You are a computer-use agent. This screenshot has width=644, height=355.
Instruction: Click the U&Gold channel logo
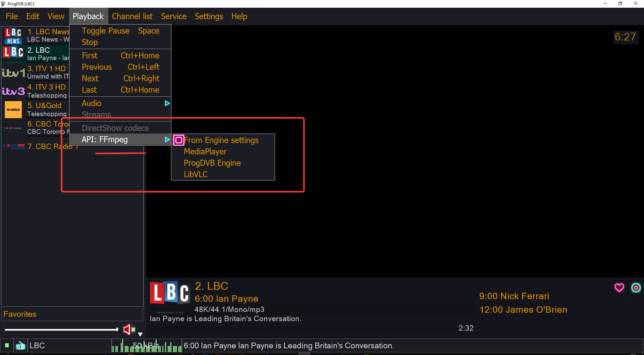point(13,110)
